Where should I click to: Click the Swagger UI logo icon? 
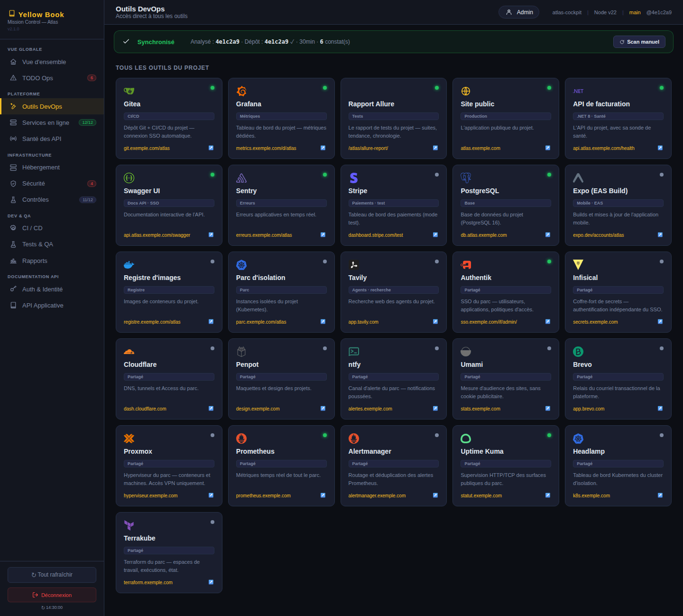point(129,178)
